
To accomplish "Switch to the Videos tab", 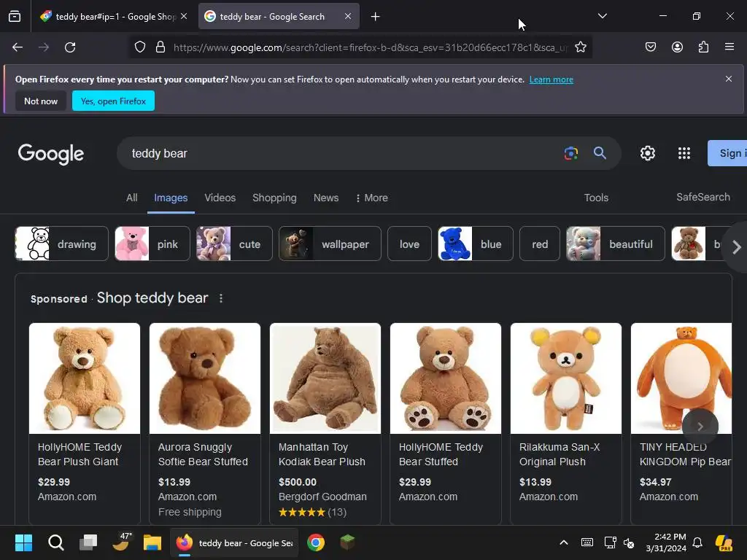I will pyautogui.click(x=220, y=198).
